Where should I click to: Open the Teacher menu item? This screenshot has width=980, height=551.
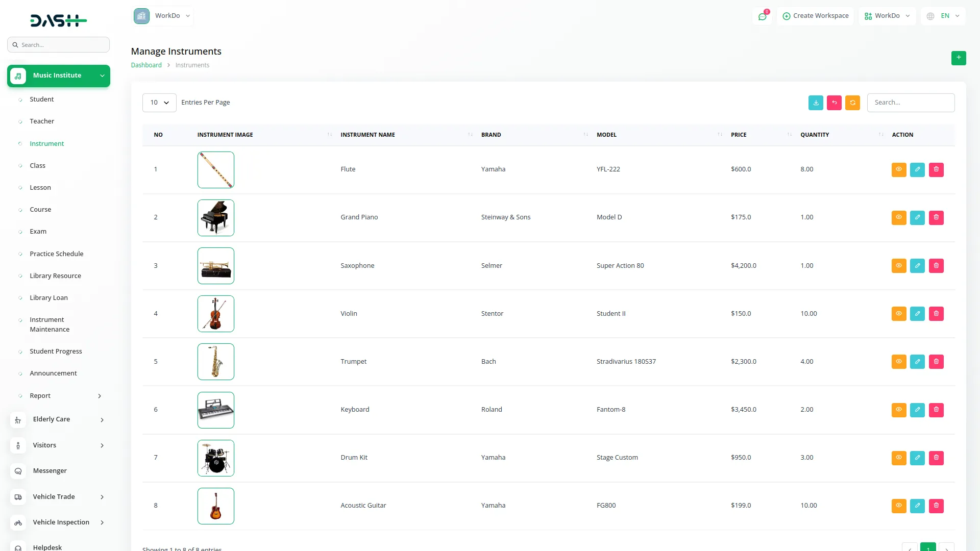(42, 121)
